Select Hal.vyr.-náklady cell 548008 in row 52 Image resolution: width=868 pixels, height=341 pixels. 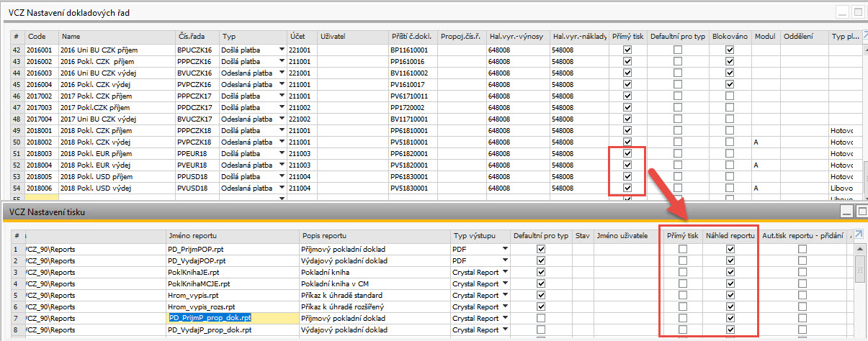(581, 165)
